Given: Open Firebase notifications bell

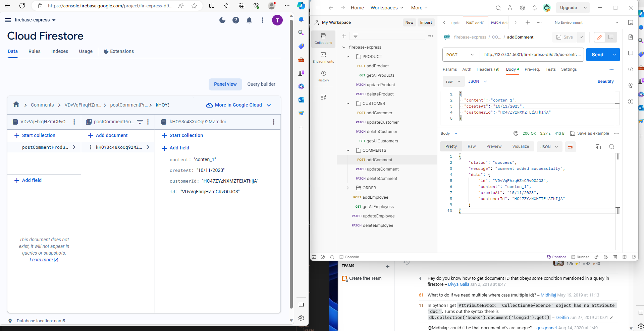Looking at the screenshot, I should point(249,20).
